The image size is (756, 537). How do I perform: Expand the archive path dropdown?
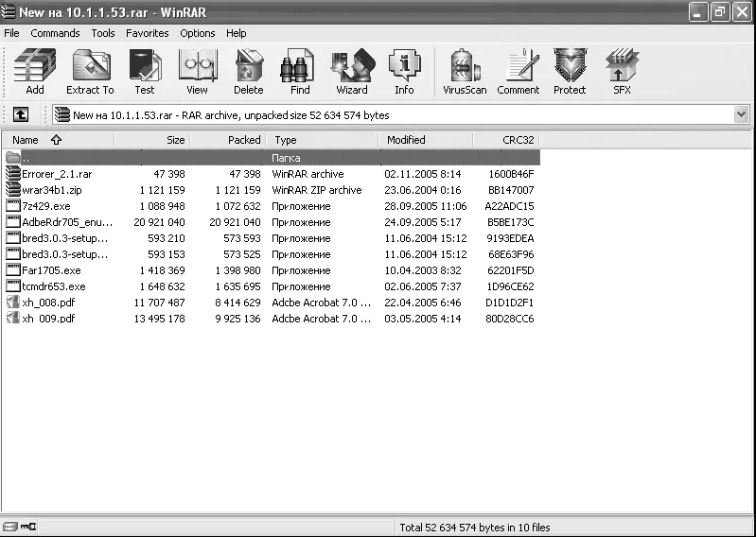click(741, 114)
